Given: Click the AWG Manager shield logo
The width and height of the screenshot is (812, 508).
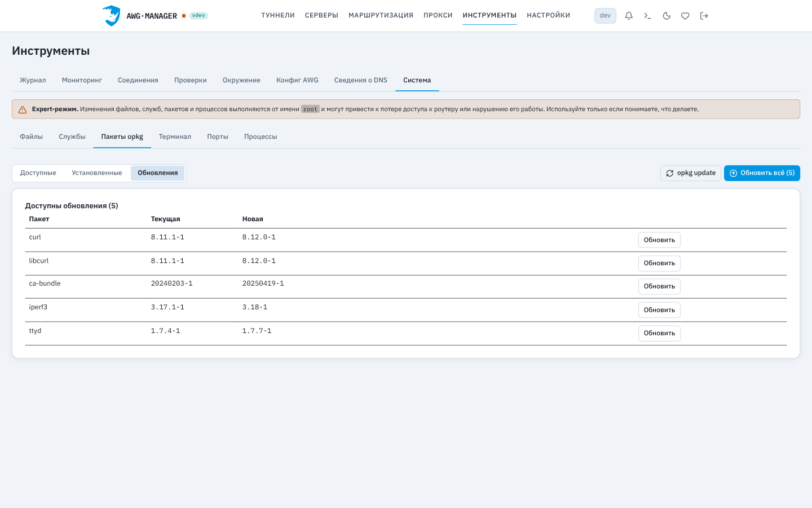Looking at the screenshot, I should 112,16.
